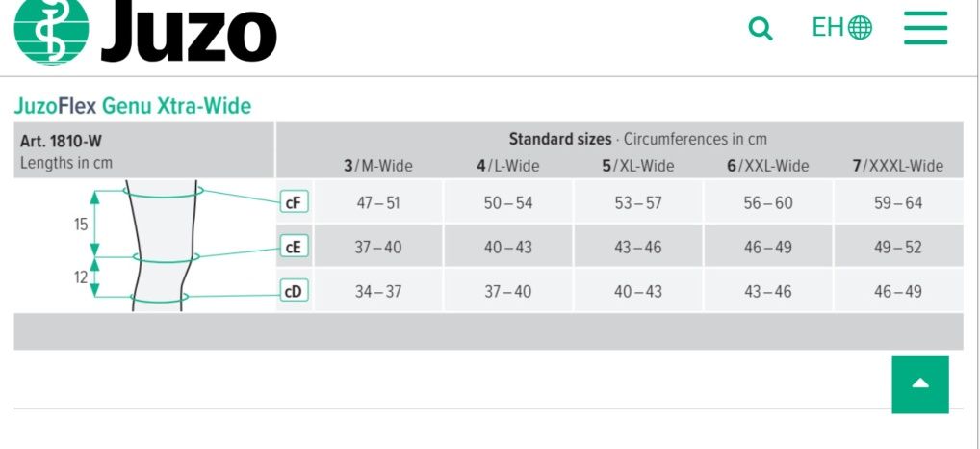Click the 46–49 cD XXXL cell

(898, 291)
